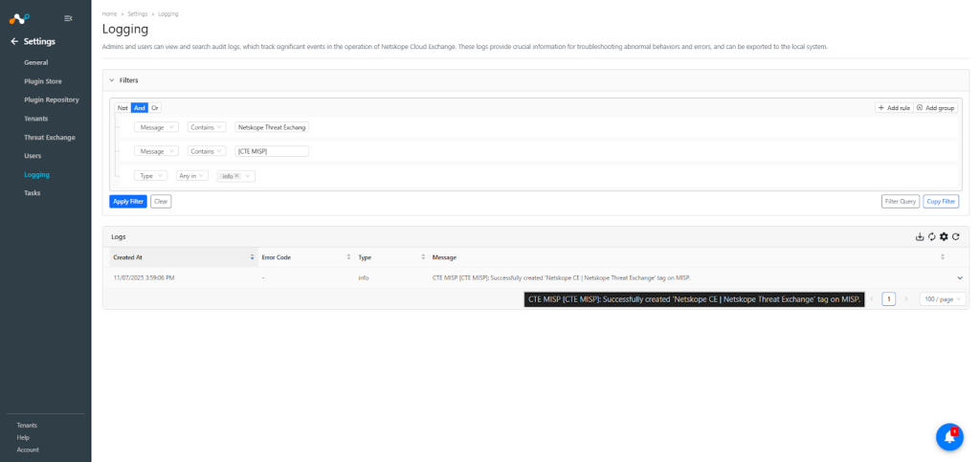Image resolution: width=980 pixels, height=462 pixels.
Task: Open Account link at sidebar bottom
Action: point(28,450)
